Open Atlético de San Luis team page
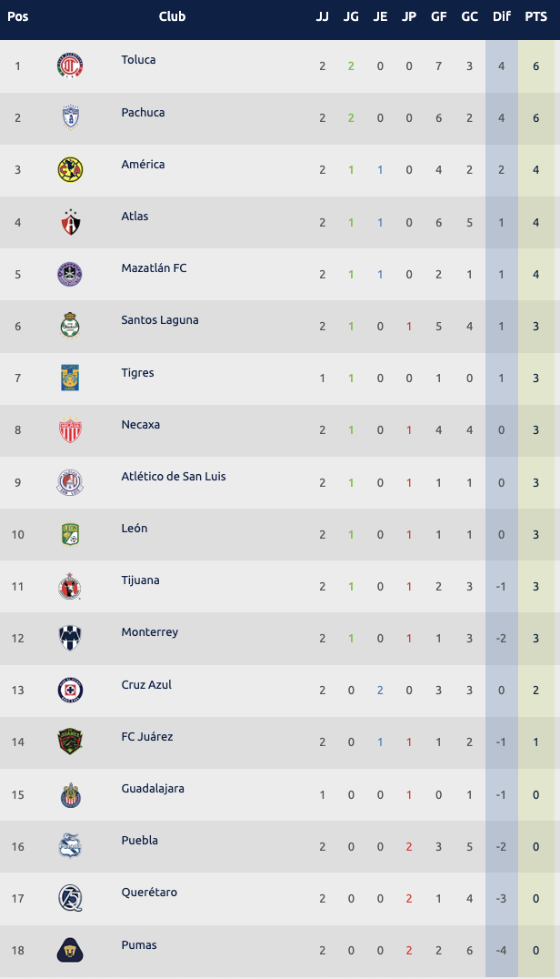This screenshot has height=979, width=560. click(174, 477)
